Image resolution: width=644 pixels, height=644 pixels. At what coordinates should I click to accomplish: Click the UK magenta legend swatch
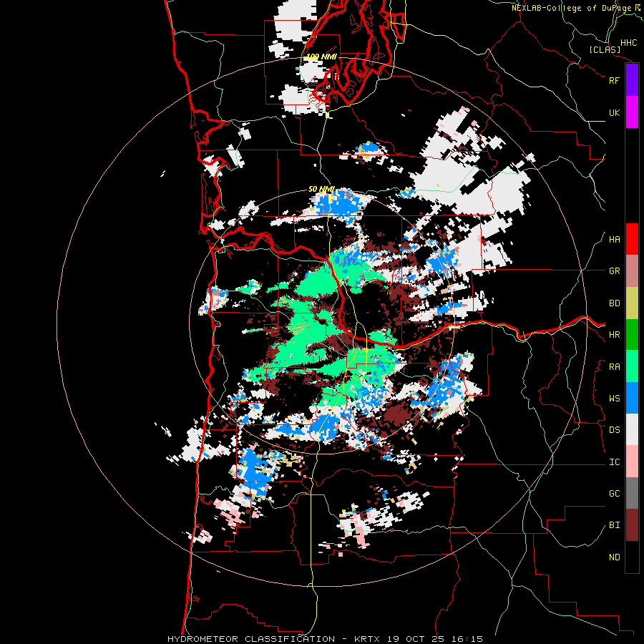coord(632,112)
